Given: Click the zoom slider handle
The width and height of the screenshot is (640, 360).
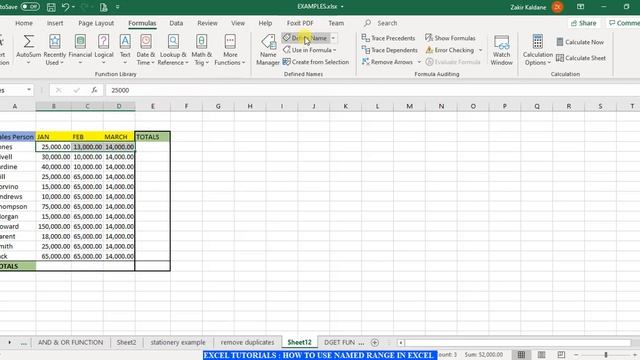Looking at the screenshot, I should tap(606, 355).
